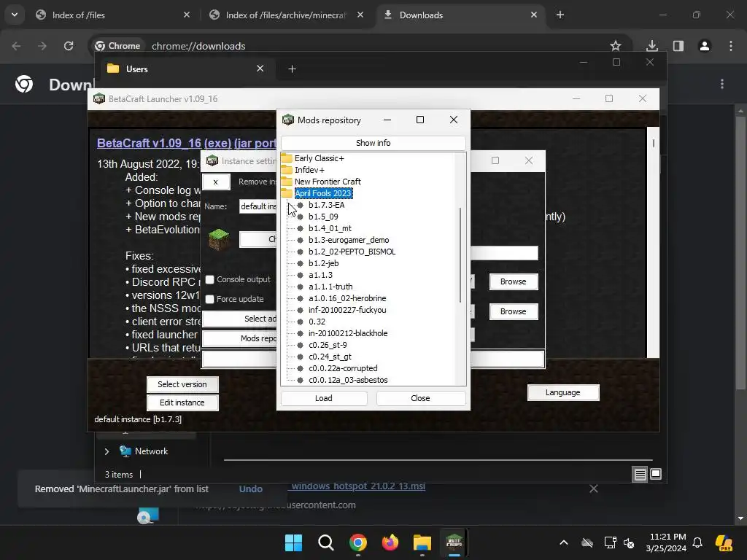Select the Downloads tab

[460, 15]
